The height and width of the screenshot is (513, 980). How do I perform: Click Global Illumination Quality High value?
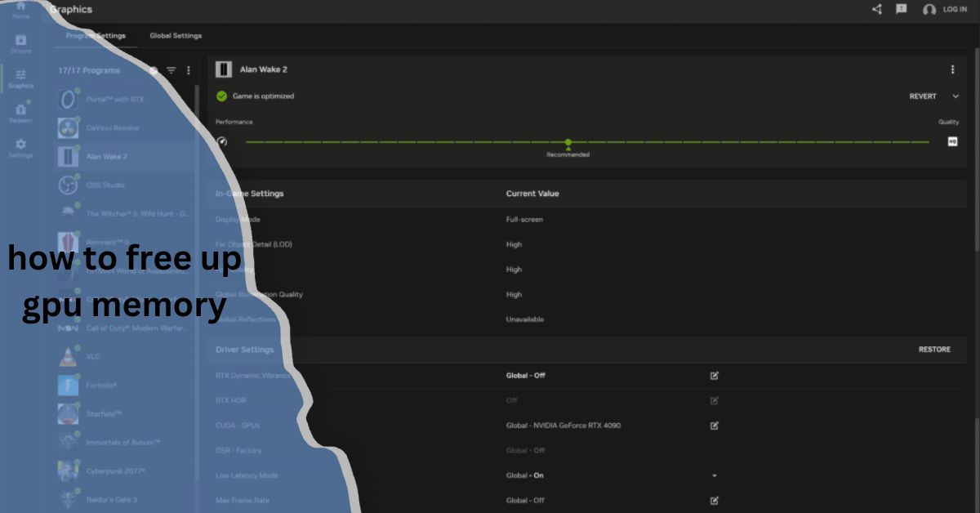(514, 294)
